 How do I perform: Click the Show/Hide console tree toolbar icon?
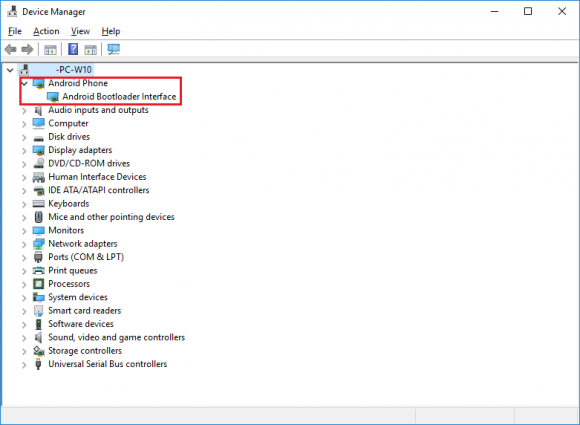(x=50, y=49)
